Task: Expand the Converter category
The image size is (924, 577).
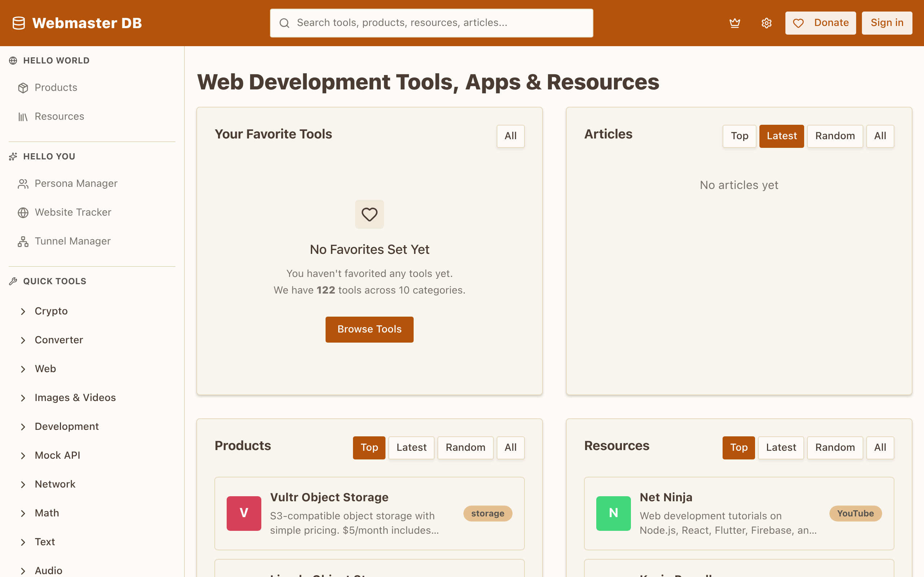Action: coord(58,340)
